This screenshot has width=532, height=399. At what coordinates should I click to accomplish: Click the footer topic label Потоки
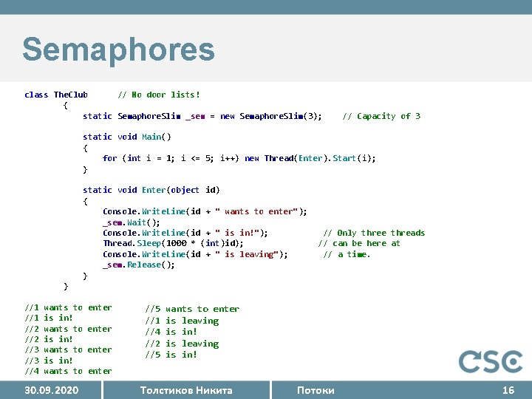(316, 390)
